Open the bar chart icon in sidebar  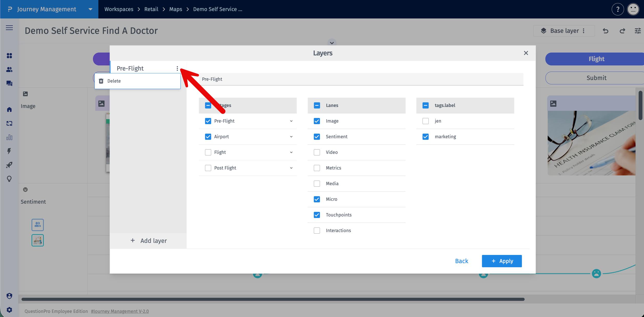tap(9, 137)
